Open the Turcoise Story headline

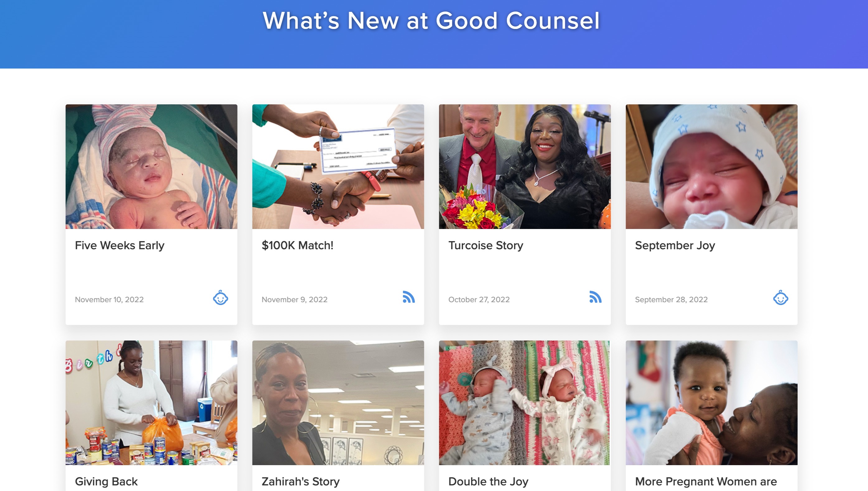click(486, 245)
